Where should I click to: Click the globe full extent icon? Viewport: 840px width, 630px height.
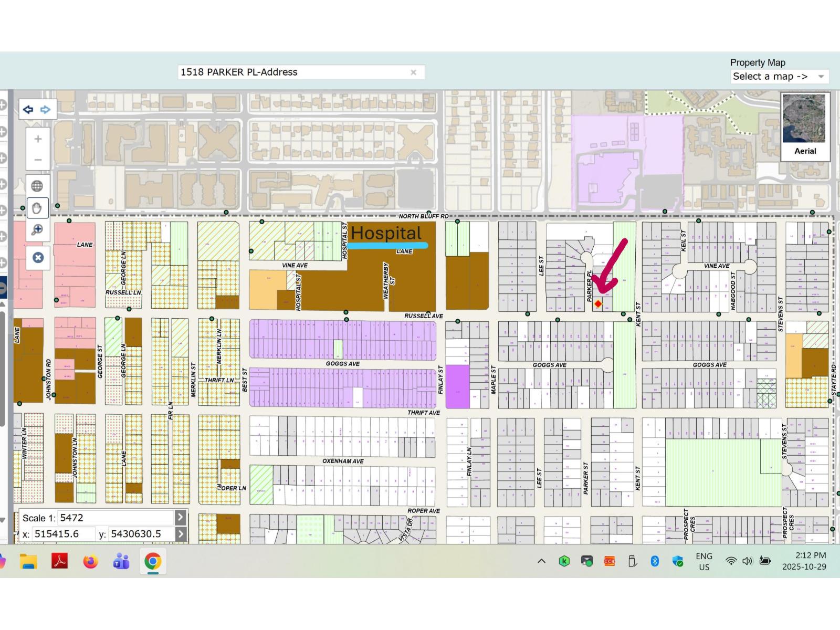pyautogui.click(x=37, y=186)
